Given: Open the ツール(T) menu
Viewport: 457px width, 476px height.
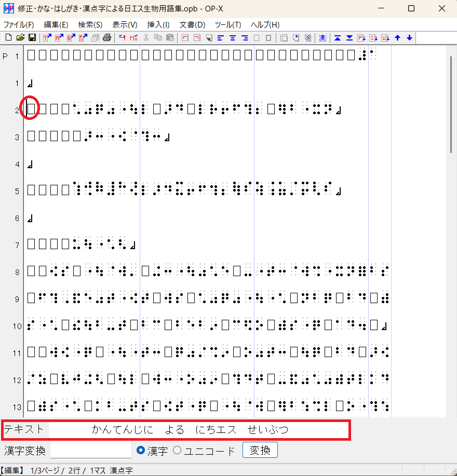Looking at the screenshot, I should (228, 25).
